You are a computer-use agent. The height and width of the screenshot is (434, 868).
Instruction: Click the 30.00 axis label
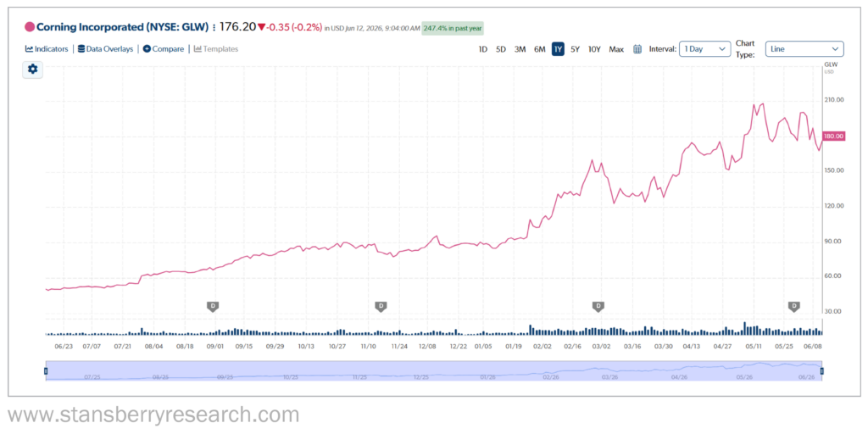point(834,312)
